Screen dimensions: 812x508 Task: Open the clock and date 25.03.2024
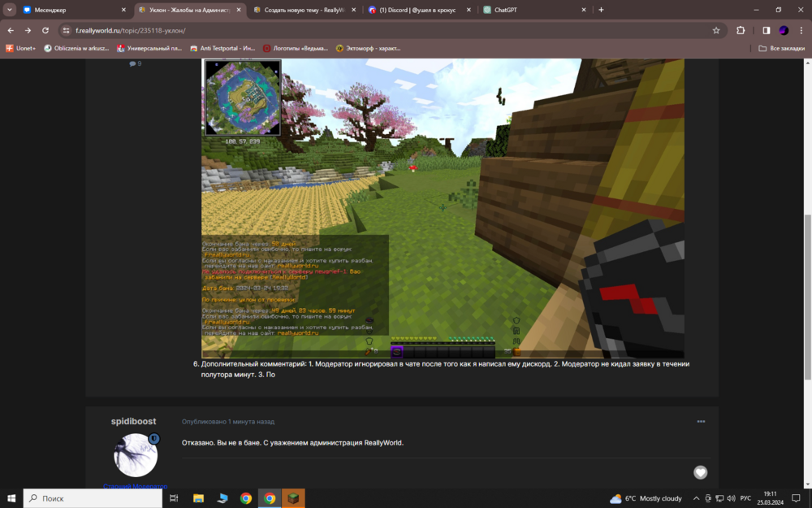(x=770, y=498)
